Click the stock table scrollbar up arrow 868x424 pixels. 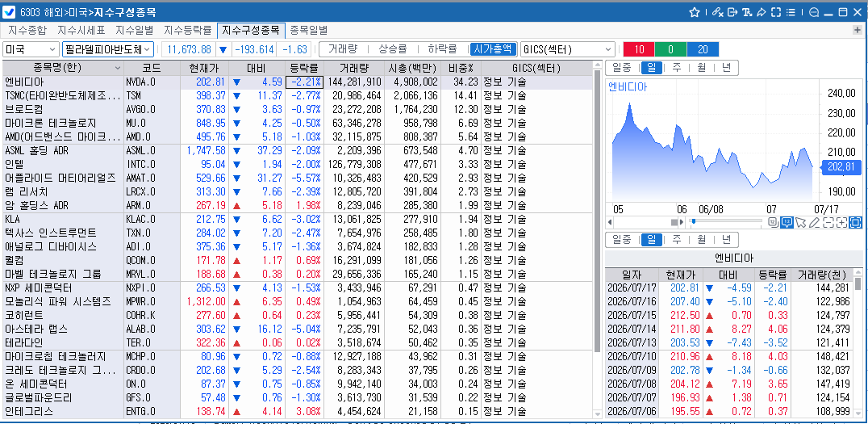(597, 65)
